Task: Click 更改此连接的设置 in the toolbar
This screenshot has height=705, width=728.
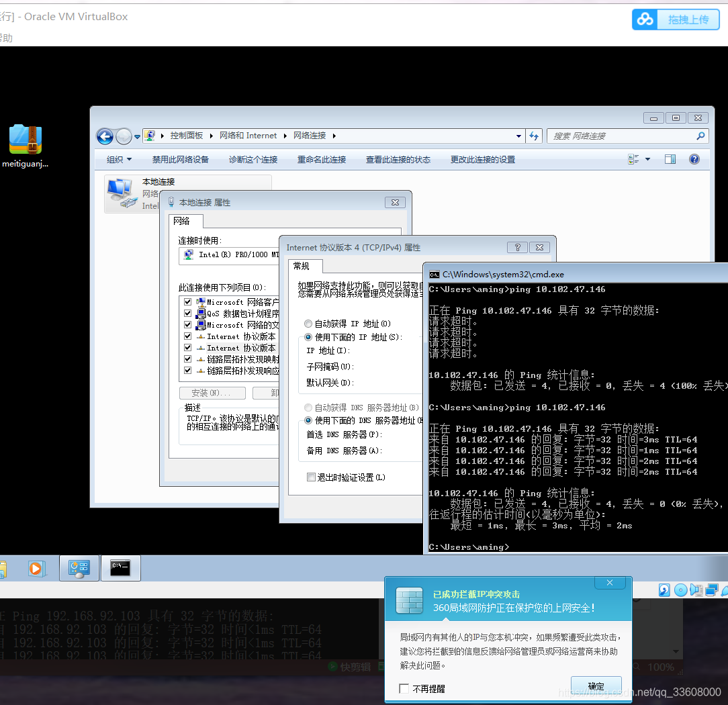Action: [483, 160]
